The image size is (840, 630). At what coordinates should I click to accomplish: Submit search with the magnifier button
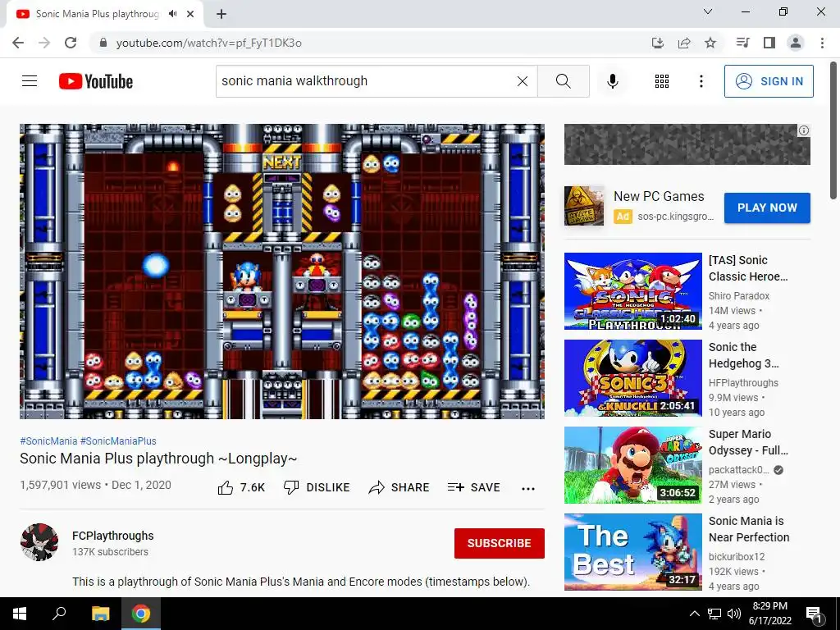pyautogui.click(x=563, y=81)
